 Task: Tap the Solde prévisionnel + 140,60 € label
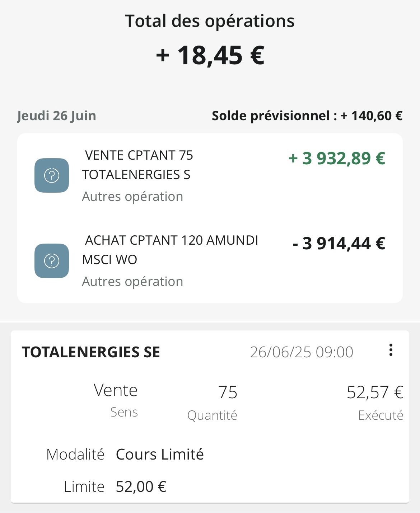pos(307,116)
